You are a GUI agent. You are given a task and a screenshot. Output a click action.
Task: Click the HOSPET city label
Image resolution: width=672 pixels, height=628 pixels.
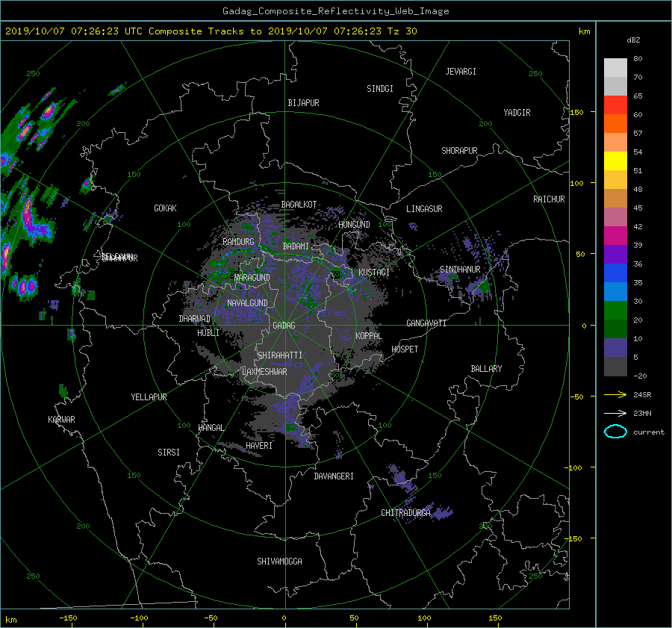point(405,349)
